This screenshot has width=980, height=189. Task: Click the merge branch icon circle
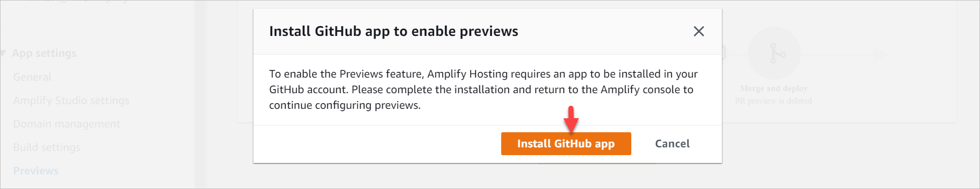pyautogui.click(x=774, y=54)
